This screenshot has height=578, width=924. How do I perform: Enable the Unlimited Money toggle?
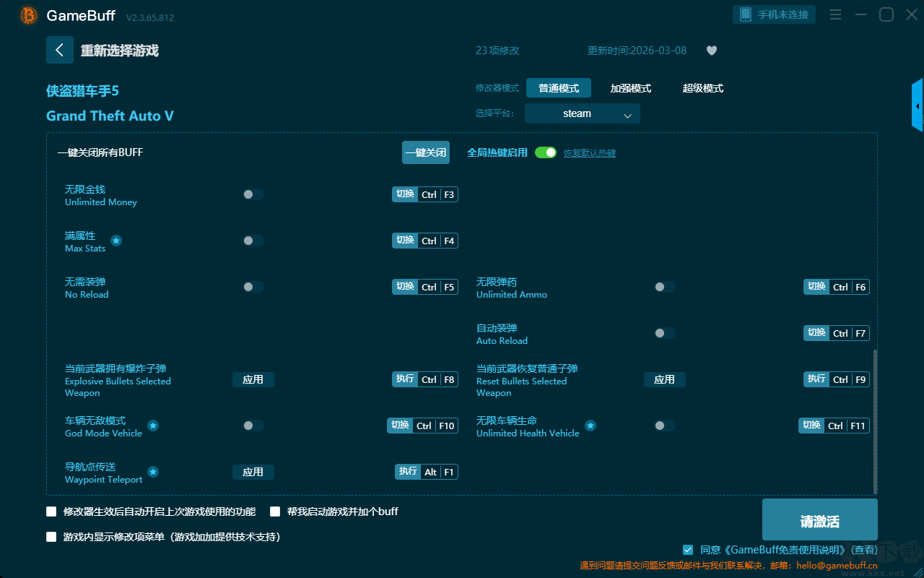tap(253, 194)
